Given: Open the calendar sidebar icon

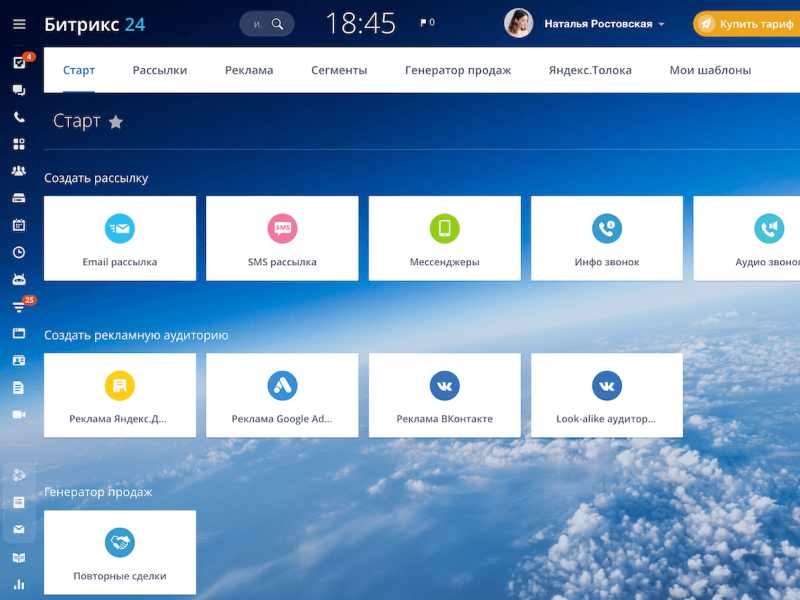Looking at the screenshot, I should tap(19, 225).
